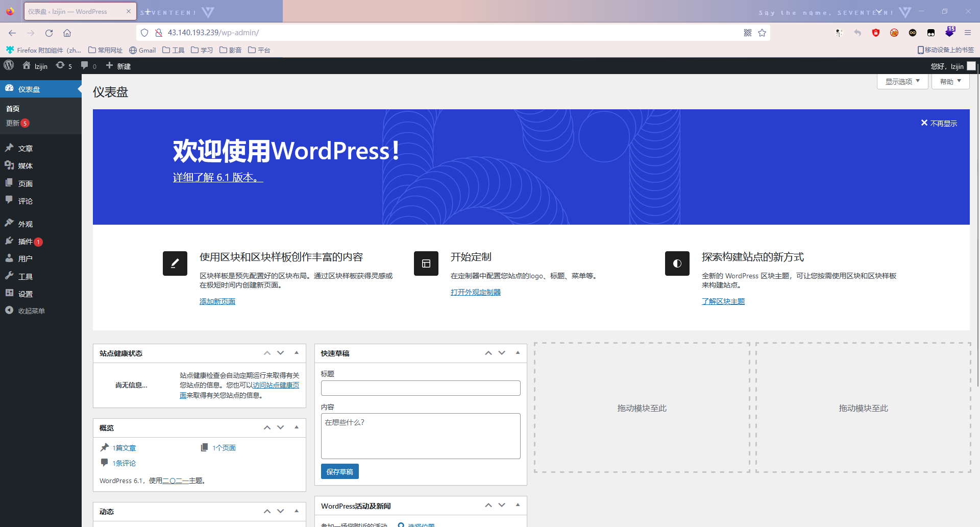Open 更新 submenu with 5 badge
This screenshot has width=980, height=527.
tap(17, 123)
